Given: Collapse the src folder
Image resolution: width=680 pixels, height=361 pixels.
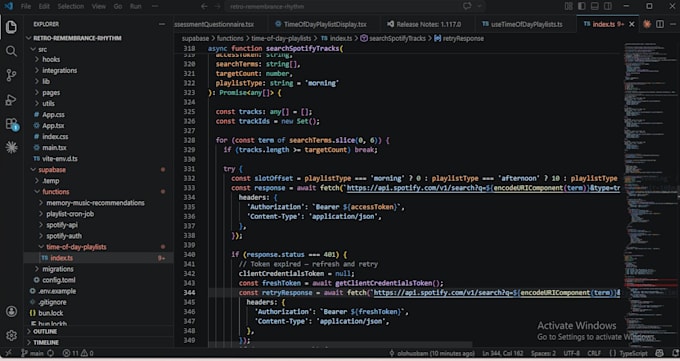Looking at the screenshot, I should [33, 49].
